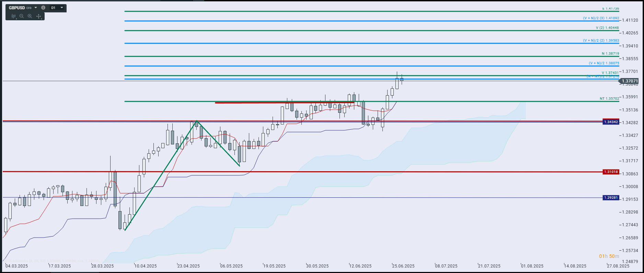Click the 1.41120 price axis tick

click(630, 20)
